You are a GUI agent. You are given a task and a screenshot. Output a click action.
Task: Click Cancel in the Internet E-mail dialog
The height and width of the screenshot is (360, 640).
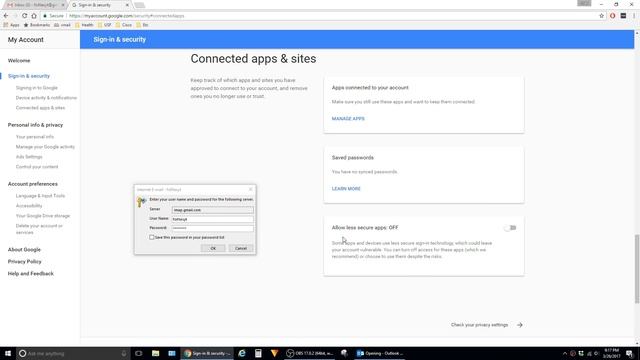[x=241, y=248]
